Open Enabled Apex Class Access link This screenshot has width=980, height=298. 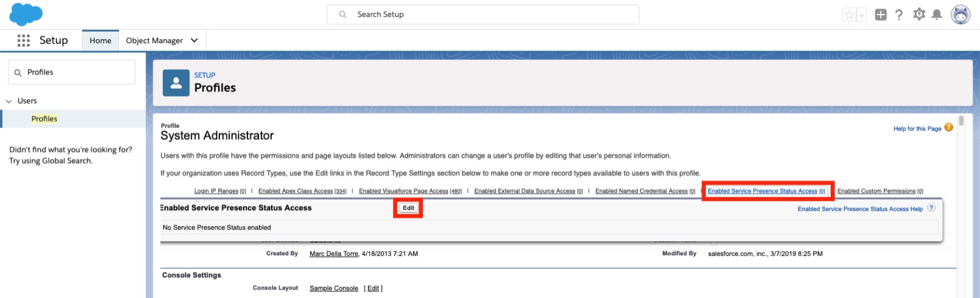point(302,191)
